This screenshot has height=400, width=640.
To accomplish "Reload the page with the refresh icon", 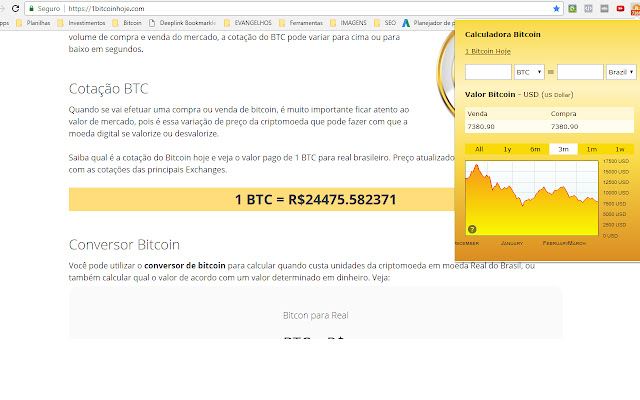I will click(x=16, y=8).
